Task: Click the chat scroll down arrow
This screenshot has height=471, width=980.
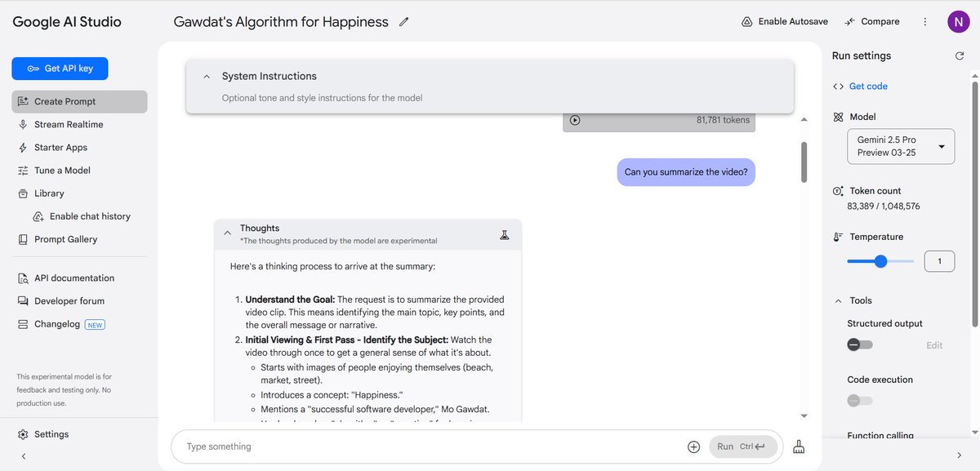Action: 804,416
